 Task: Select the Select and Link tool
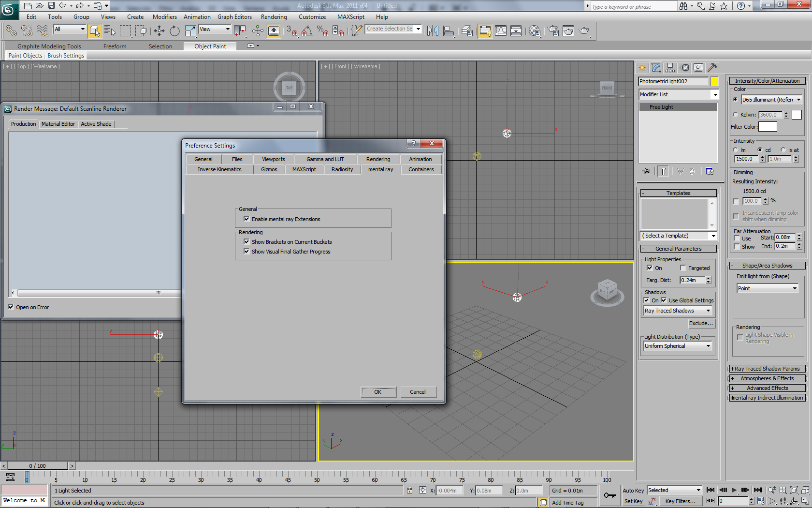(11, 31)
